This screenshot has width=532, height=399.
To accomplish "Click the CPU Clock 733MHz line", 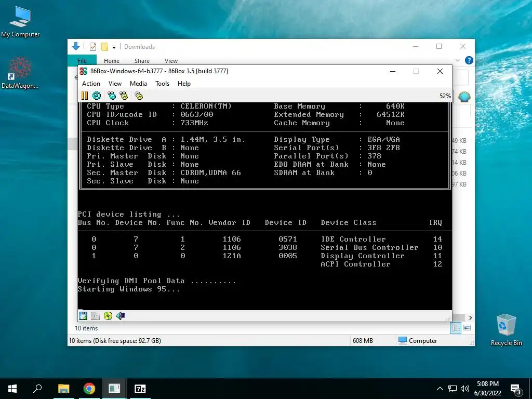I will point(147,123).
